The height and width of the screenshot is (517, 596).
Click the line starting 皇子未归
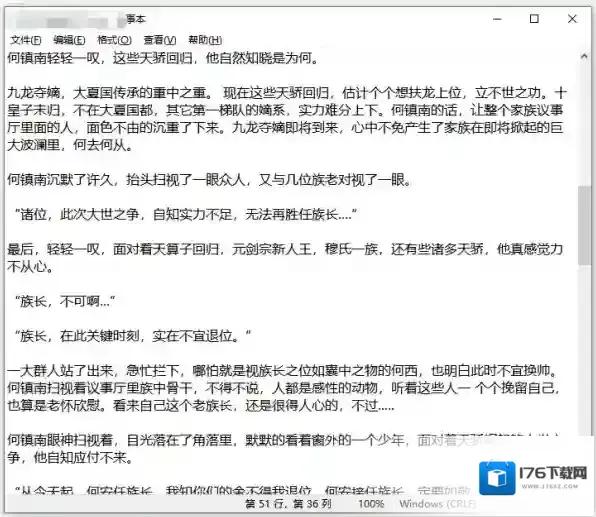pos(285,110)
